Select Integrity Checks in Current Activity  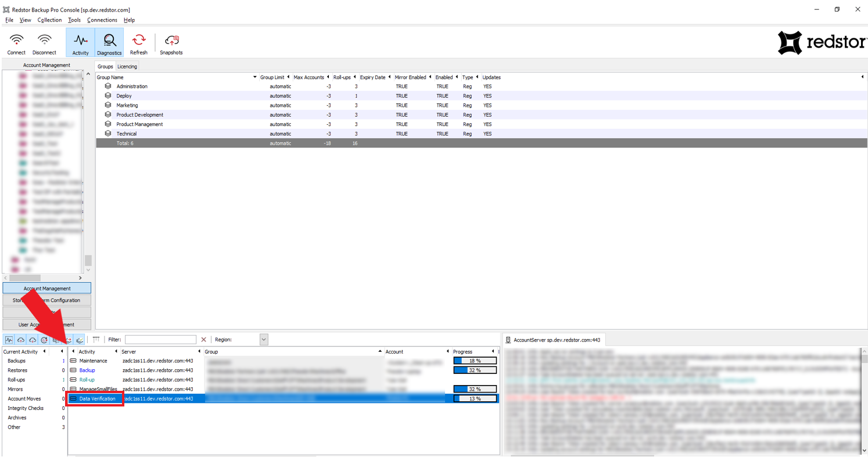pos(26,408)
